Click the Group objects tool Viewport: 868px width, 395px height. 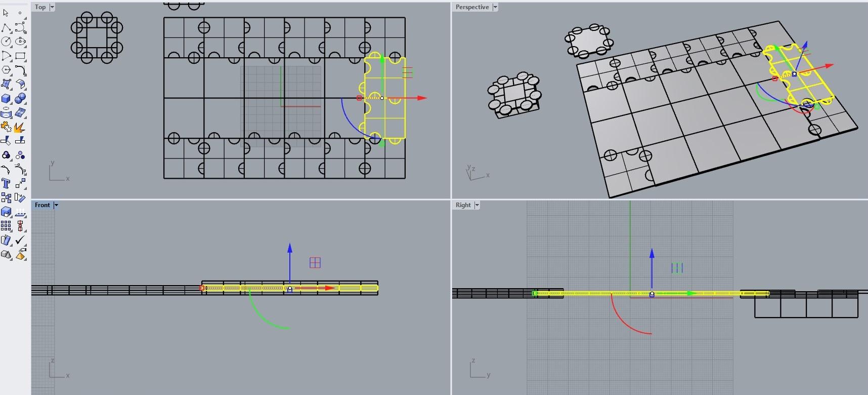tap(6, 155)
